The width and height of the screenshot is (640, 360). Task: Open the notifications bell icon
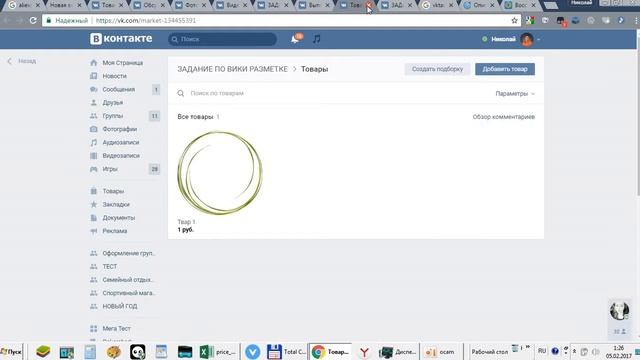click(295, 39)
